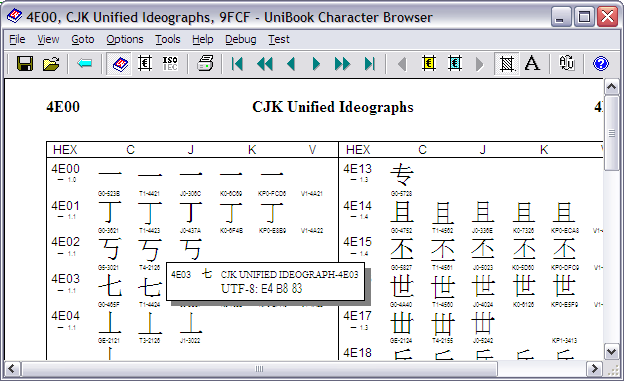
Task: Click the abc rotated text icon
Action: pyautogui.click(x=566, y=64)
